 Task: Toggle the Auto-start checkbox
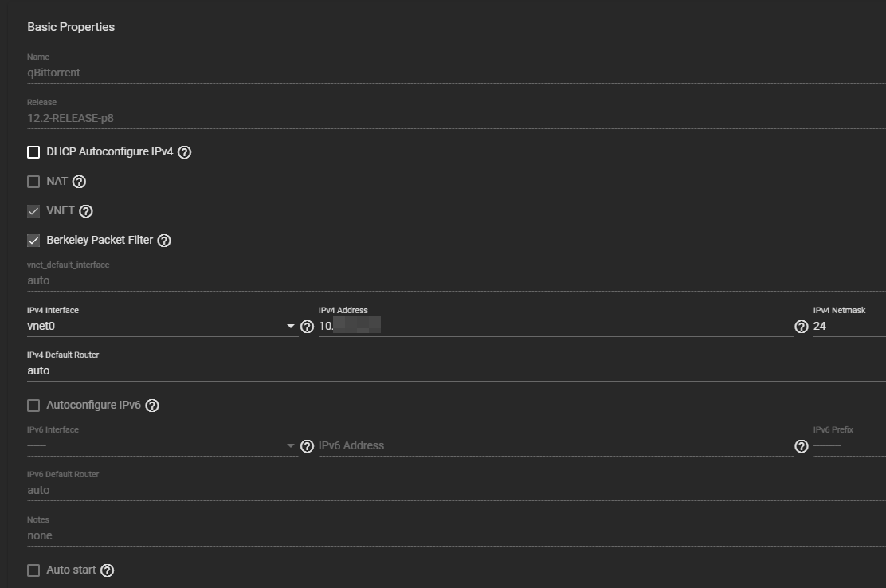tap(33, 570)
